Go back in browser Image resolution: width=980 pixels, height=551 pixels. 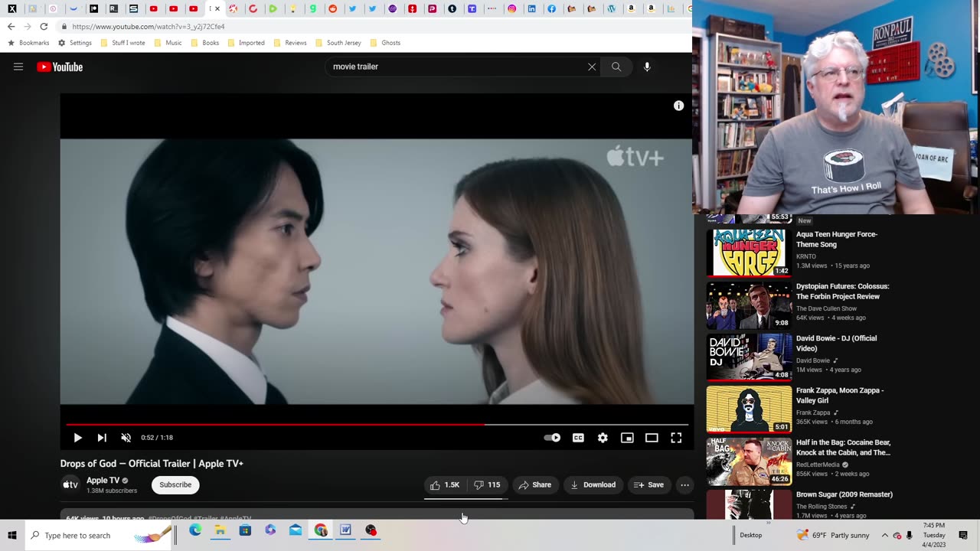click(11, 26)
